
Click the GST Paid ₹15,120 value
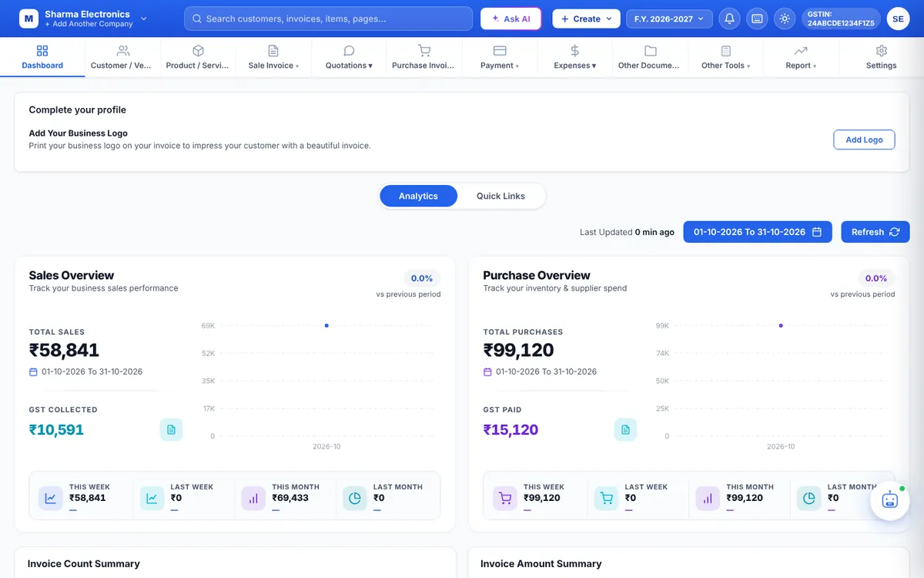tap(511, 430)
